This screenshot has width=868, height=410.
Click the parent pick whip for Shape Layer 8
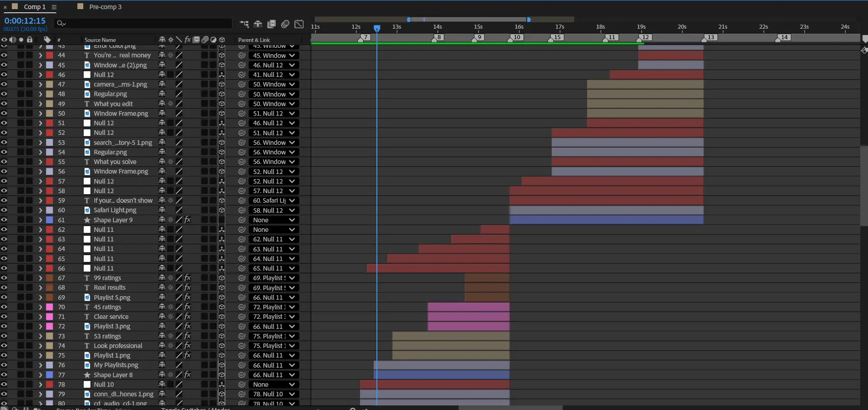(242, 375)
